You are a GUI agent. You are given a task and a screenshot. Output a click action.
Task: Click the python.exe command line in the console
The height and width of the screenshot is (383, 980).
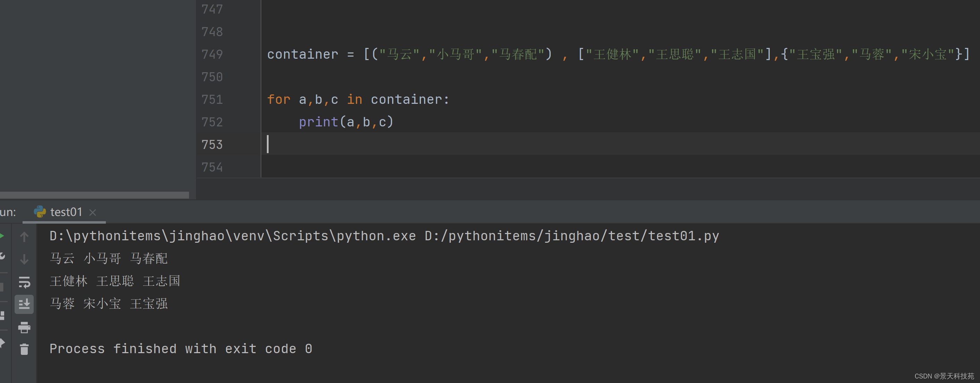click(x=384, y=236)
